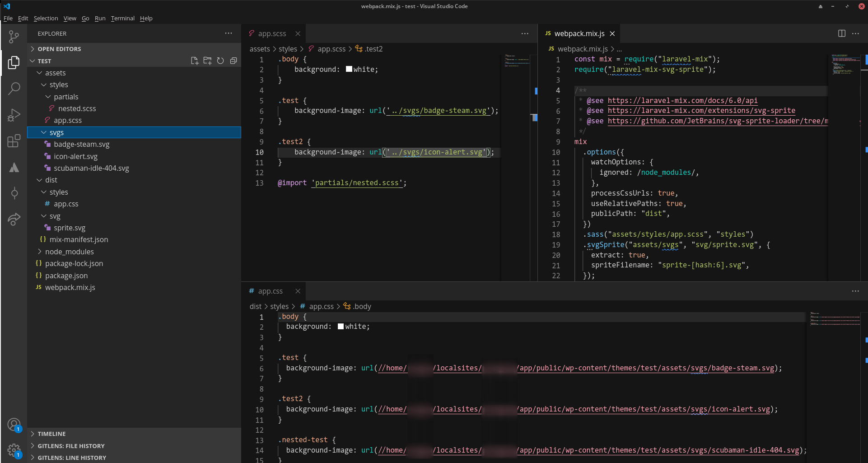Open the Terminal menu

point(122,18)
